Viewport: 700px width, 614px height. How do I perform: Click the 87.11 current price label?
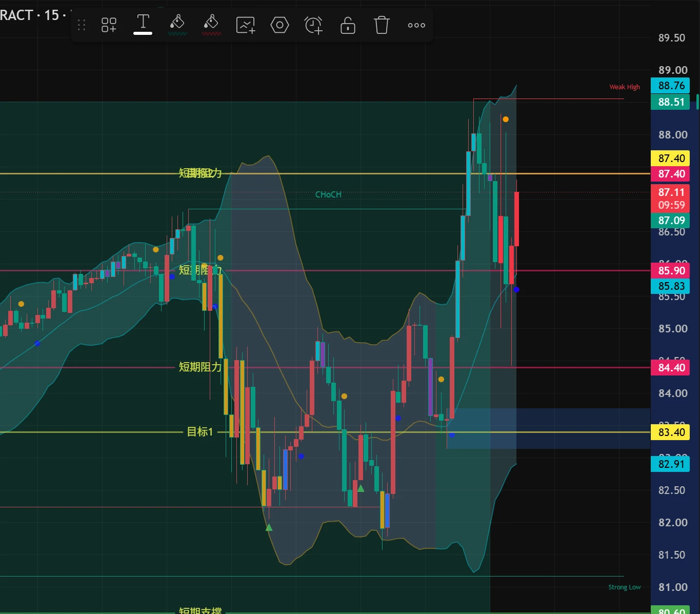(671, 192)
